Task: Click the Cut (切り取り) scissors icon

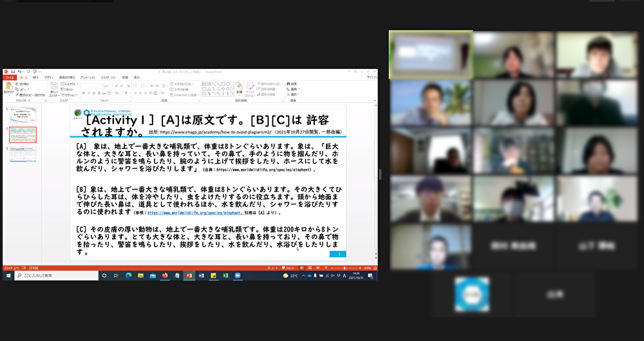Action: [17, 84]
